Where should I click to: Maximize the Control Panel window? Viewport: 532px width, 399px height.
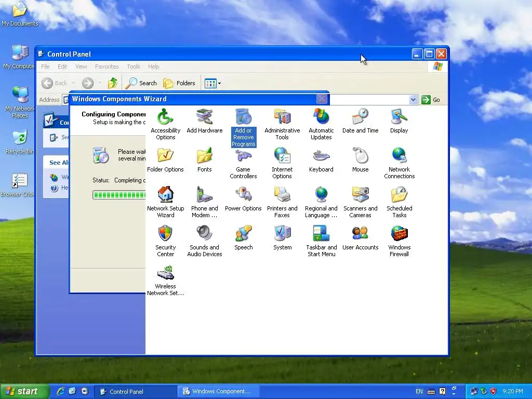point(429,54)
